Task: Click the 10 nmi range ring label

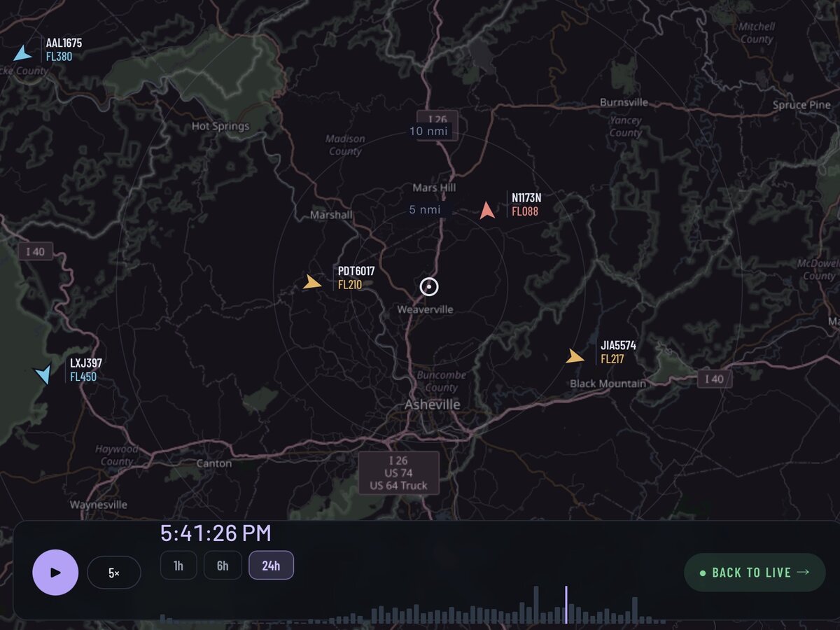Action: click(x=429, y=131)
